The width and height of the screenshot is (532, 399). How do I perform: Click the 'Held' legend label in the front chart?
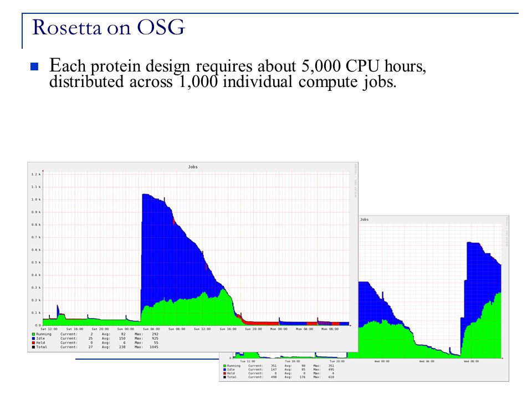click(x=40, y=342)
